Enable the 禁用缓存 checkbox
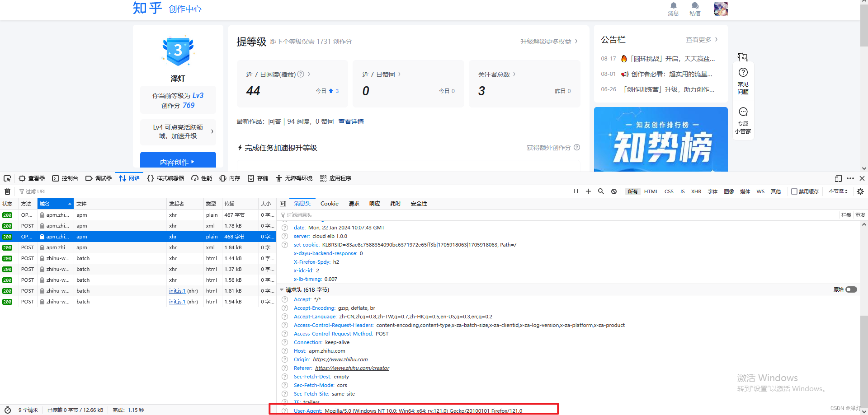This screenshot has width=868, height=415. [x=794, y=191]
